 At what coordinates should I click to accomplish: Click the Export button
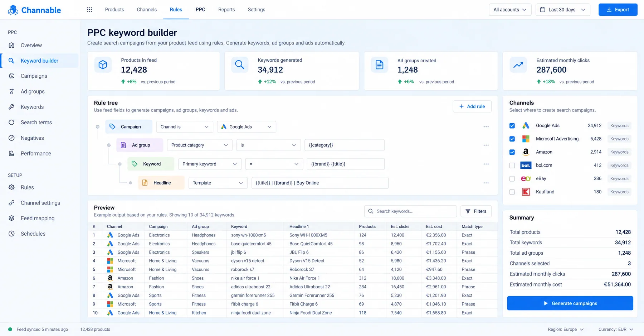(x=618, y=10)
